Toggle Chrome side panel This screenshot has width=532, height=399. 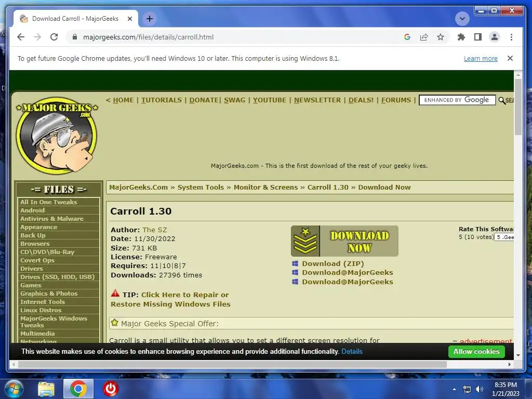point(478,37)
